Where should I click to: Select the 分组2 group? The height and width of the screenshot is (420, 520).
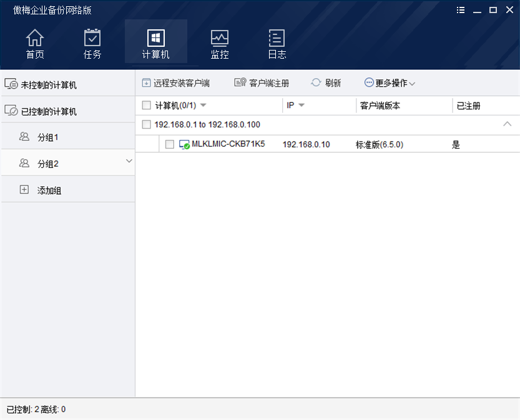[x=68, y=164]
